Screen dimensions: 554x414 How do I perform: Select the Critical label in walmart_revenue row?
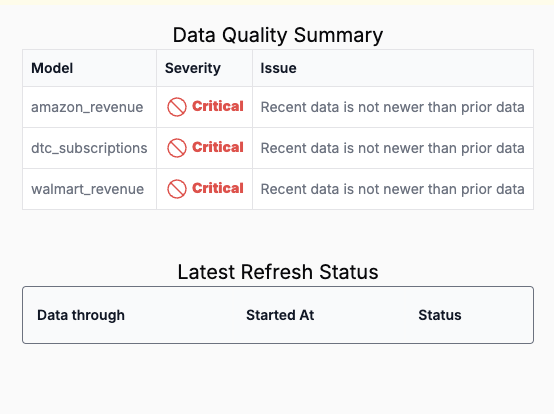coord(218,188)
